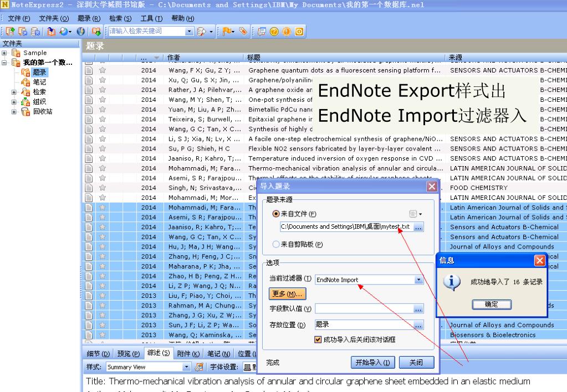Image resolution: width=567 pixels, height=392 pixels.
Task: Click browse button beside 字段默认值 field
Action: click(418, 309)
